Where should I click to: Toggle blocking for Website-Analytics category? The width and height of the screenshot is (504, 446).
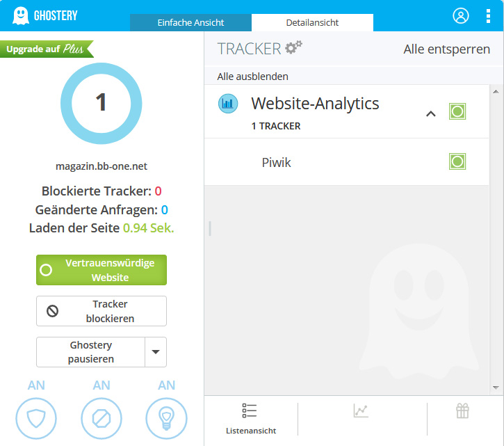click(x=457, y=111)
